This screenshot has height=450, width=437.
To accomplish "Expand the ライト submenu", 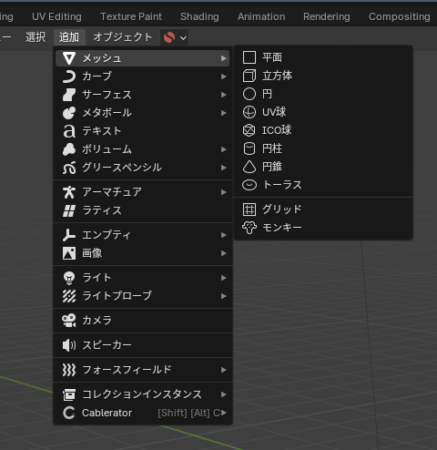I will coord(143,278).
